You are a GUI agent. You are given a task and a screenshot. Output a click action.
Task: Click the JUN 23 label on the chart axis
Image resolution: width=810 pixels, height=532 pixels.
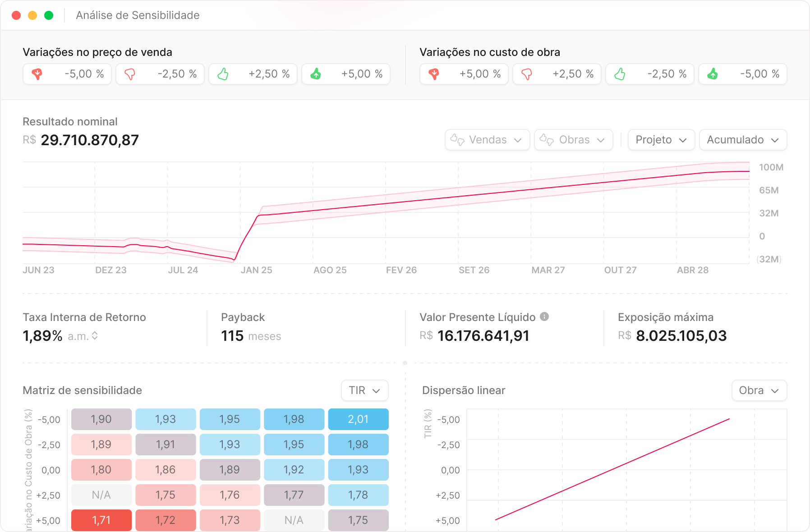coord(38,270)
